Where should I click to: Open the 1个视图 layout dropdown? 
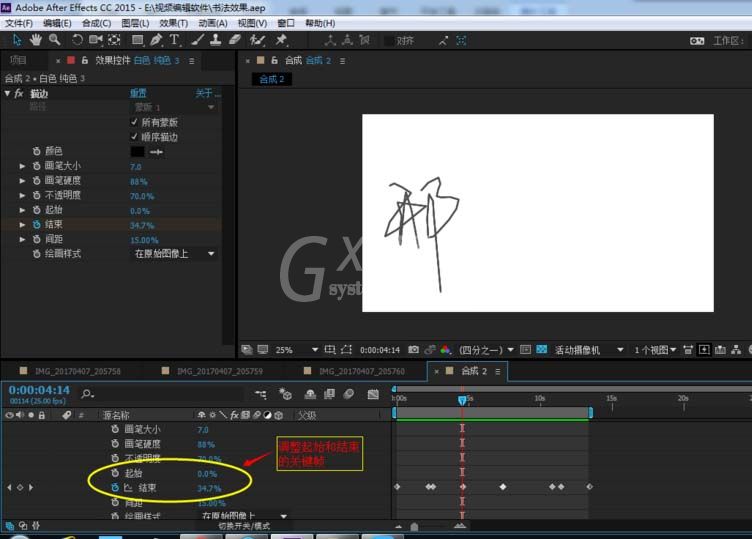click(x=655, y=350)
